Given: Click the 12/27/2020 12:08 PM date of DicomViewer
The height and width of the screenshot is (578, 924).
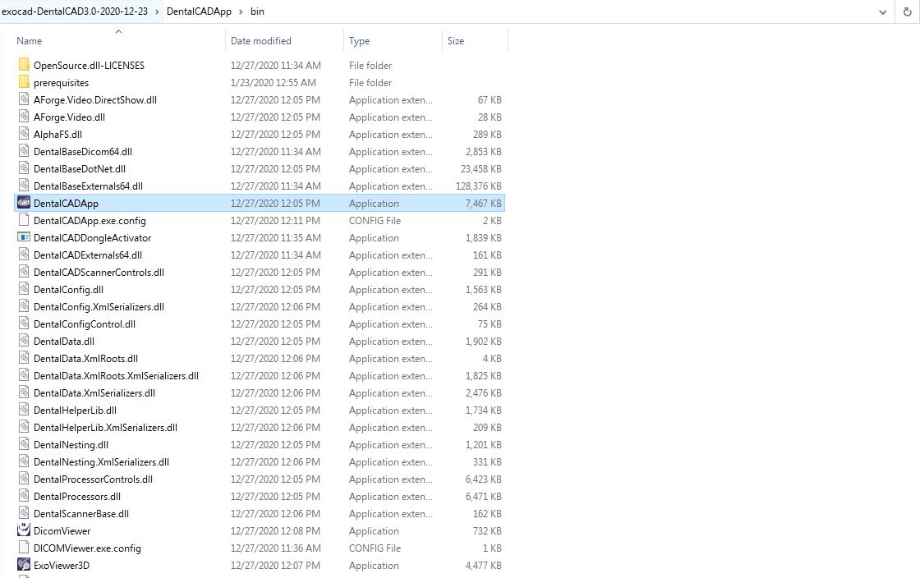Looking at the screenshot, I should coord(275,531).
